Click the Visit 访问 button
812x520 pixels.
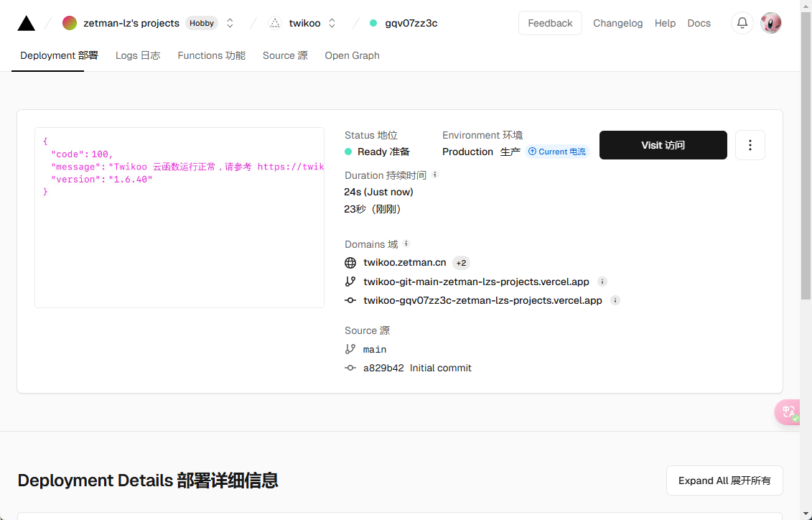tap(663, 145)
